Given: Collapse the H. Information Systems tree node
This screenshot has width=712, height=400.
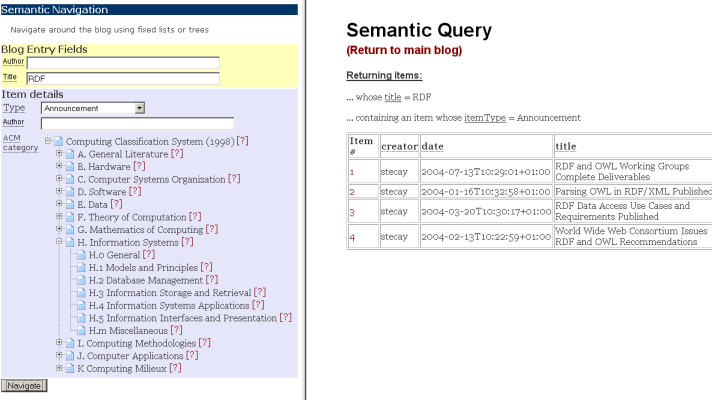Looking at the screenshot, I should pyautogui.click(x=59, y=242).
